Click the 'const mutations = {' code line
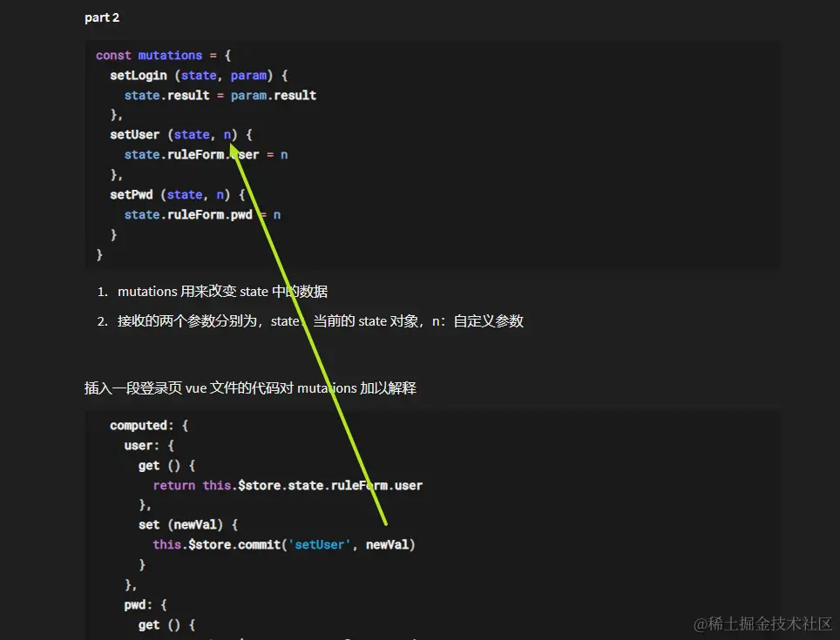The height and width of the screenshot is (640, 840). pyautogui.click(x=164, y=55)
